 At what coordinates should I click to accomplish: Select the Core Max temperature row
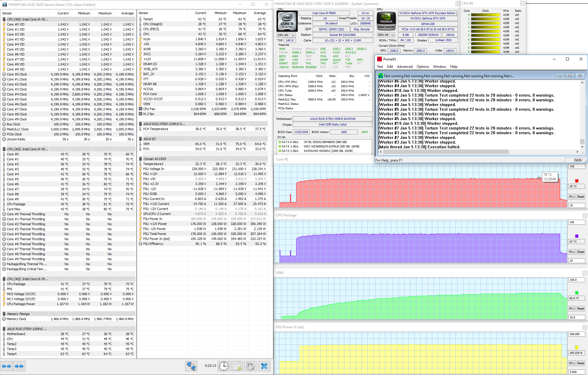68,209
